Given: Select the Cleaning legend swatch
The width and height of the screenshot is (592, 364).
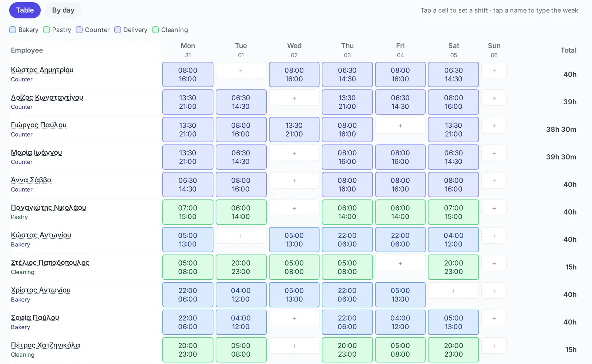Looking at the screenshot, I should [x=155, y=30].
